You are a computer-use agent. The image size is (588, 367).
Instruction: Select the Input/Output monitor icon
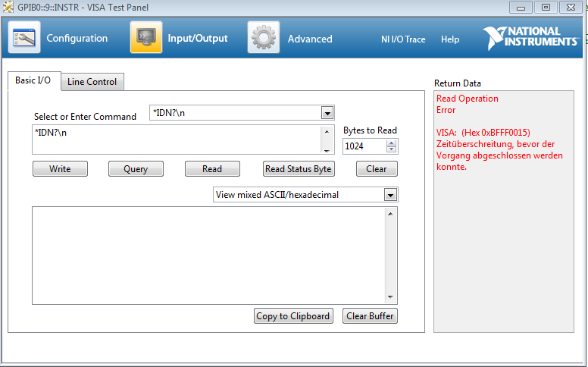coord(146,37)
